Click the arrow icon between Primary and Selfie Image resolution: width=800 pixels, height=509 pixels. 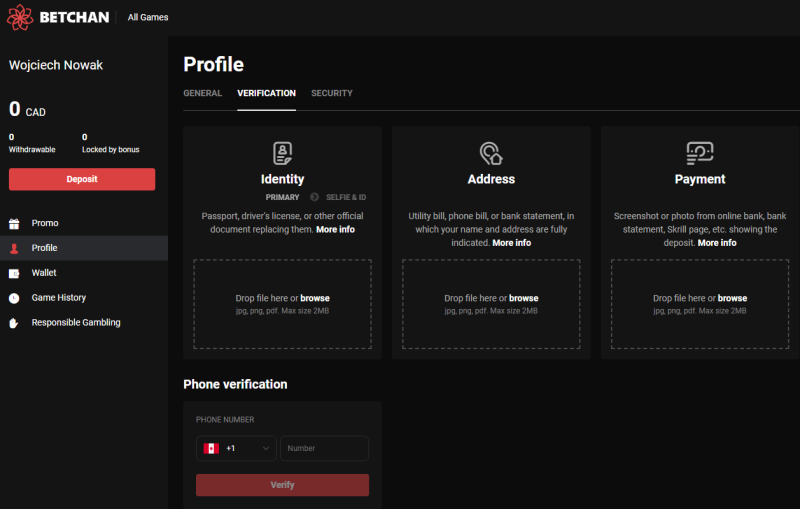point(314,197)
